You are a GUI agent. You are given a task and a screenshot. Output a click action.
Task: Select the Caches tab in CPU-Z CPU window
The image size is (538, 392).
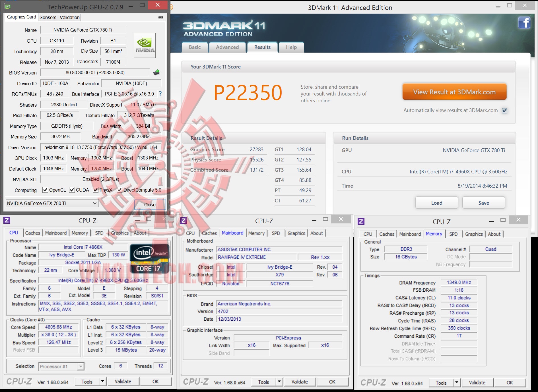(x=33, y=233)
